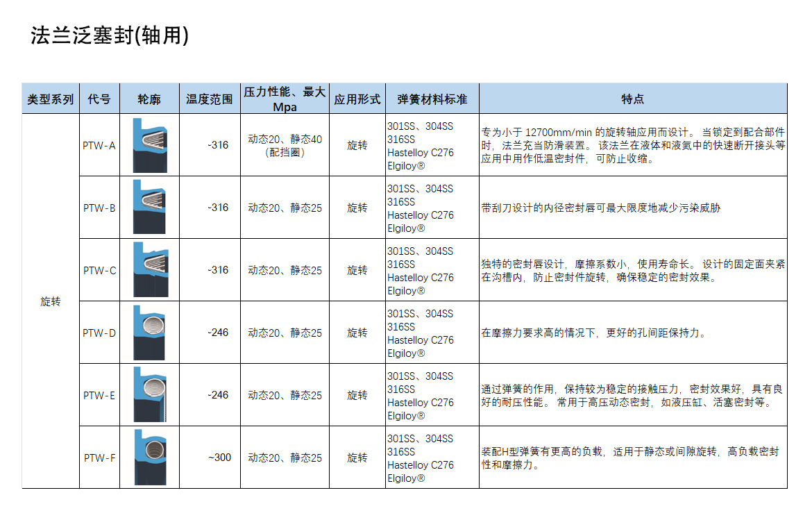Screen dimensions: 812x511
Task: Click the -316 temperature in PTW-B row
Action: click(218, 208)
